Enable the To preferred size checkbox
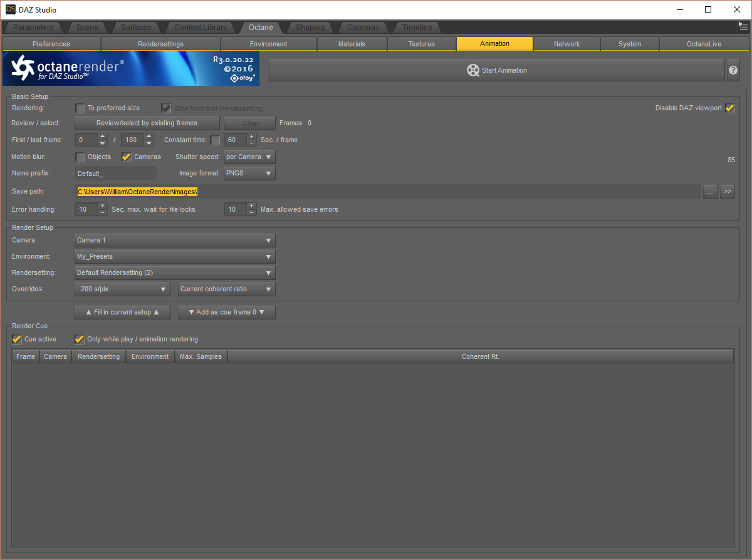The width and height of the screenshot is (752, 560). click(x=80, y=108)
